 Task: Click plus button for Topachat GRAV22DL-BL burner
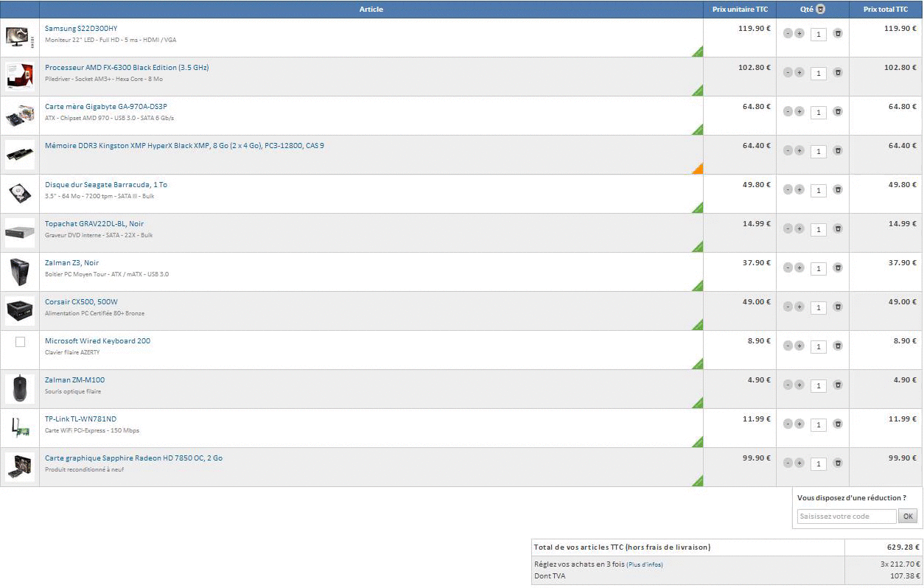click(799, 228)
